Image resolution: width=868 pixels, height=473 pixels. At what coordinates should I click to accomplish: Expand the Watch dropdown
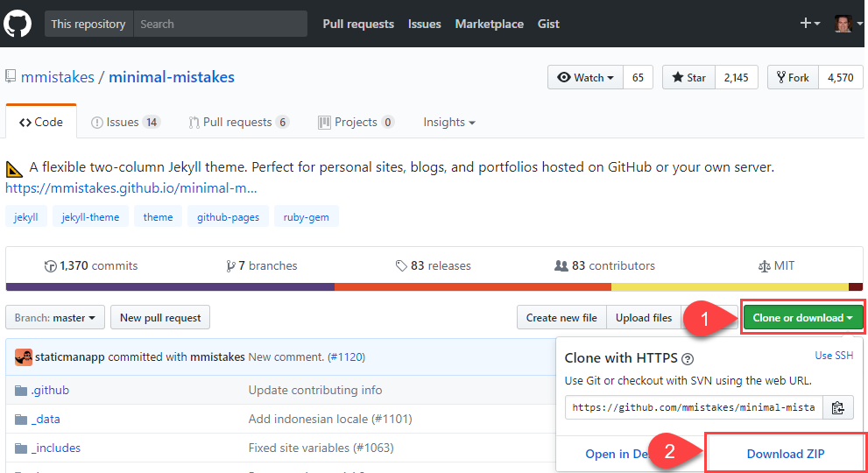586,78
